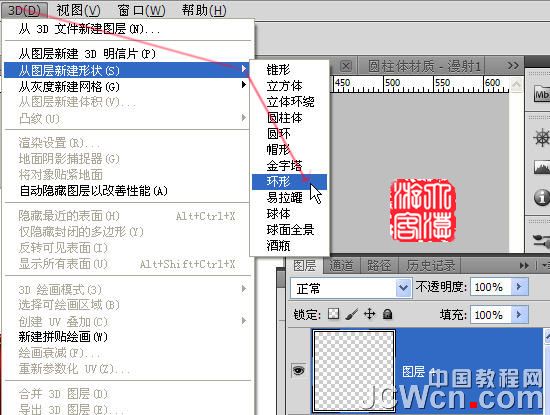Open the Mini Bridge panel icon

coord(541,94)
